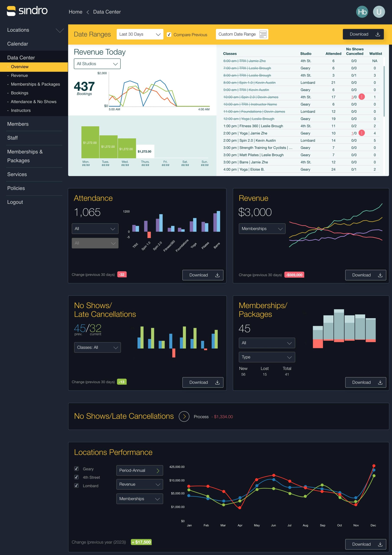This screenshot has width=392, height=555.
Task: Go to Members in the sidebar
Action: pyautogui.click(x=18, y=124)
